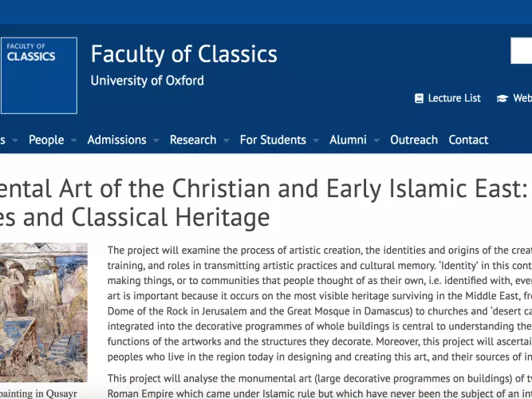Open the Qusayr painting thumbnail
The width and height of the screenshot is (532, 399).
44,312
